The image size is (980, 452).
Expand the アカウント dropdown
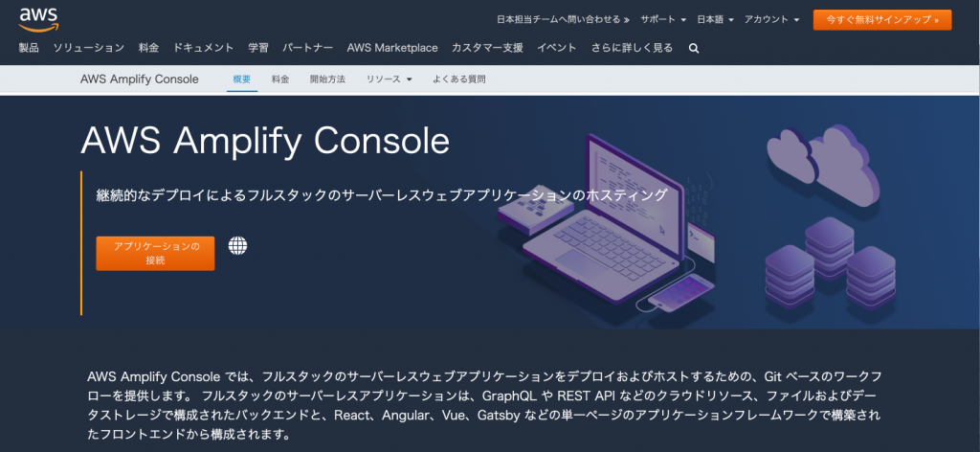(771, 19)
